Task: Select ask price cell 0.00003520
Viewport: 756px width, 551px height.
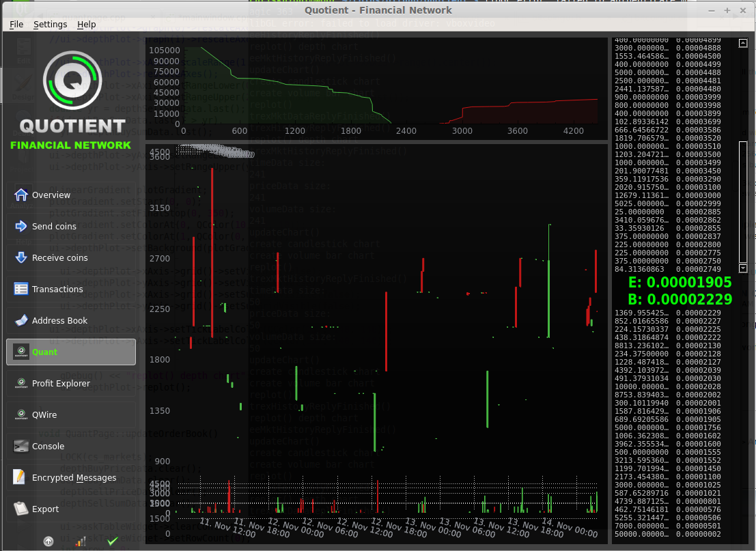Action: (x=698, y=138)
